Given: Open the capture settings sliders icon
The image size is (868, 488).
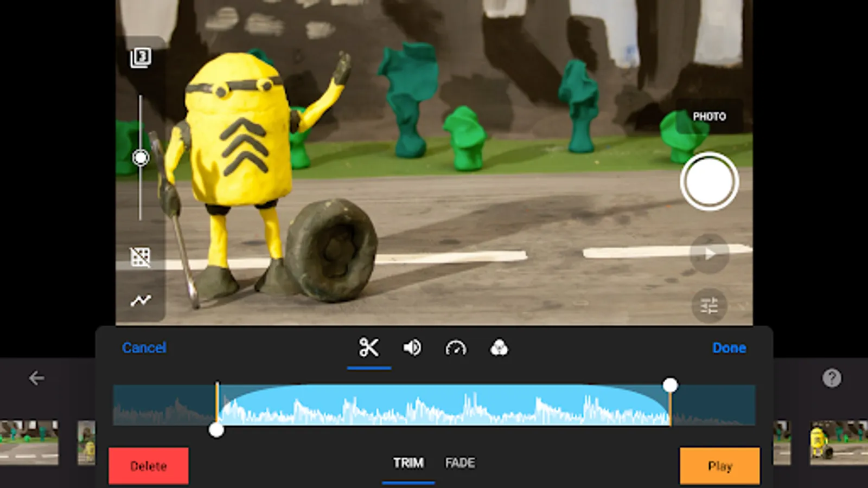Looking at the screenshot, I should coord(710,306).
